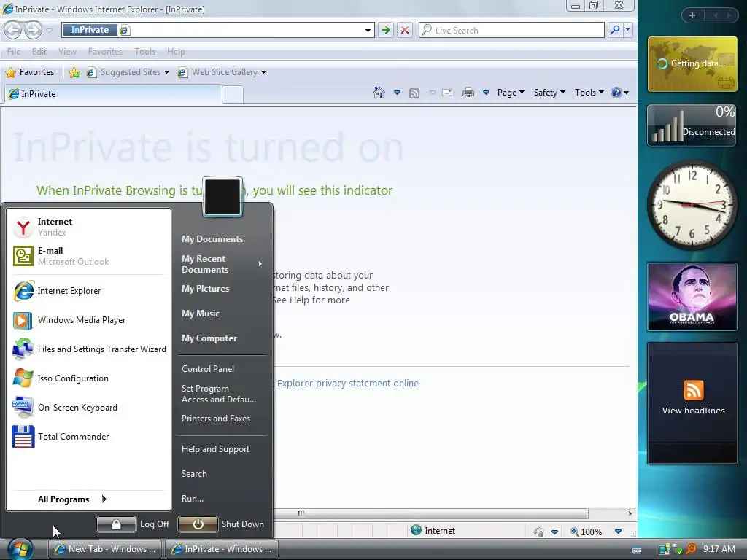Open My Computer
The height and width of the screenshot is (560, 747).
[209, 338]
